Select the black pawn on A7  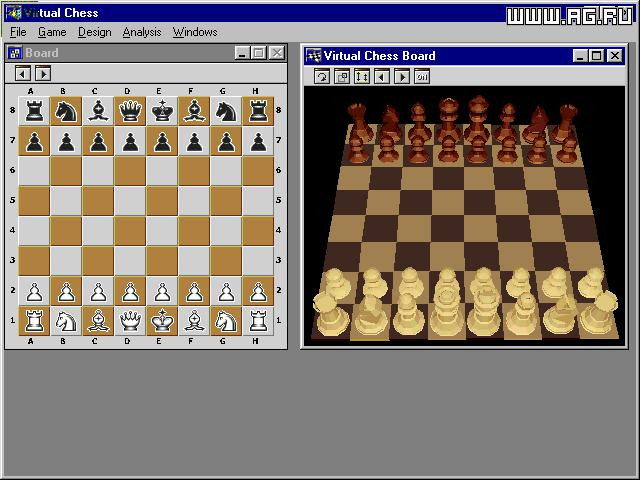coord(34,141)
